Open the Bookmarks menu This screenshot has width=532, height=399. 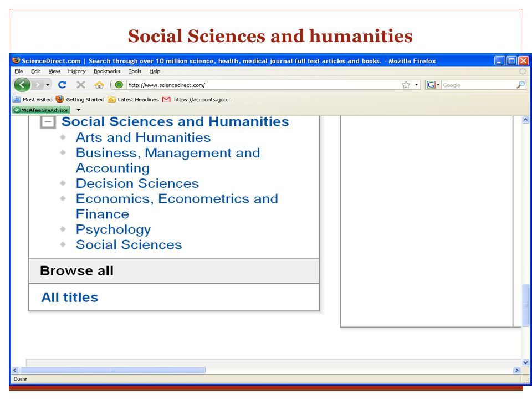107,71
